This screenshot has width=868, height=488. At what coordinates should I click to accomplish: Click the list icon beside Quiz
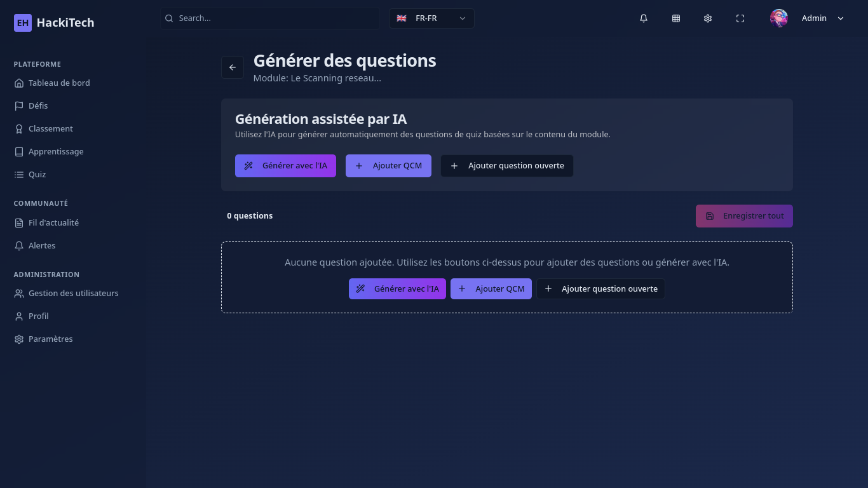click(19, 175)
